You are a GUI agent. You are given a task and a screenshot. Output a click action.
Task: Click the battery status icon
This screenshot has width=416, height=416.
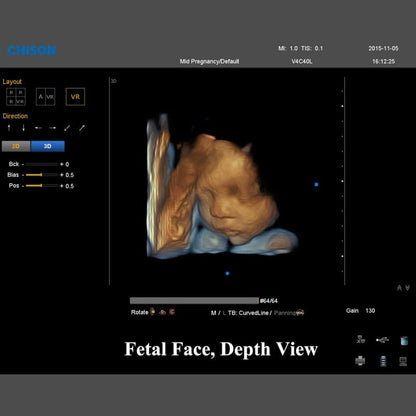click(383, 361)
